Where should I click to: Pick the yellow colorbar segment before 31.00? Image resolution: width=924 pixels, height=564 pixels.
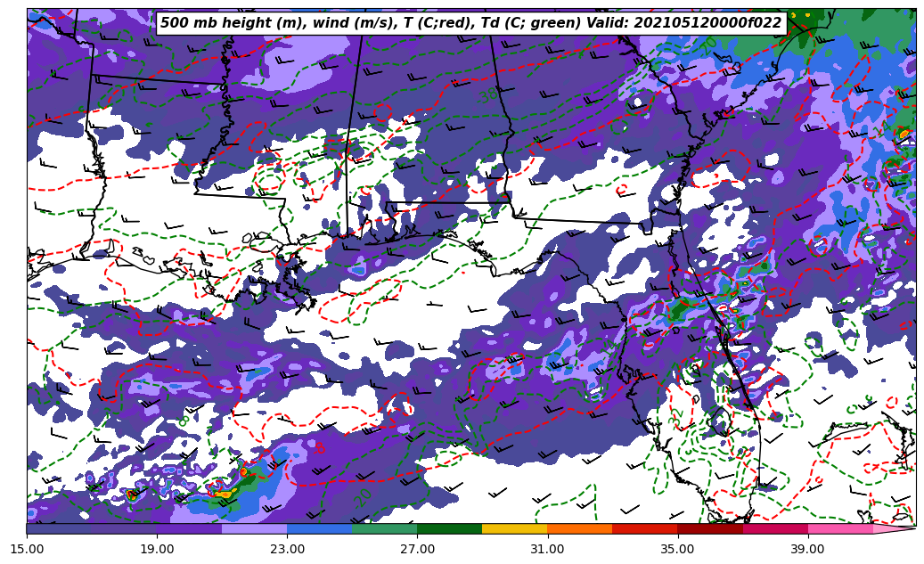pyautogui.click(x=515, y=528)
